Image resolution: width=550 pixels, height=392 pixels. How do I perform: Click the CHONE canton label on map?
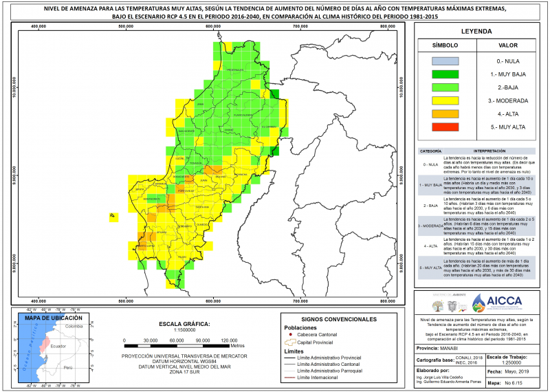pos(229,130)
